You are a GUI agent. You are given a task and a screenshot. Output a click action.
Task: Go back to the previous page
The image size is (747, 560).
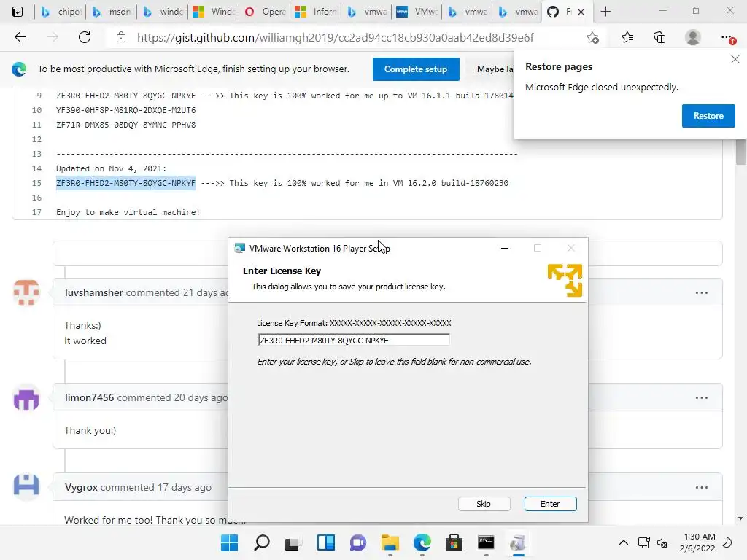pos(20,37)
